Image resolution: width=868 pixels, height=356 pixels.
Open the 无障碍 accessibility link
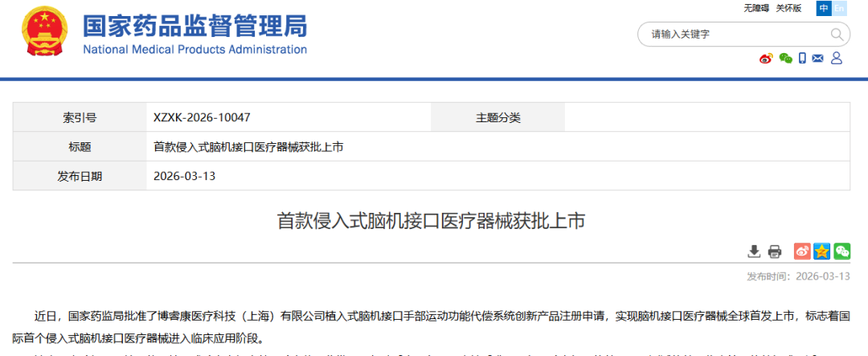(x=756, y=8)
